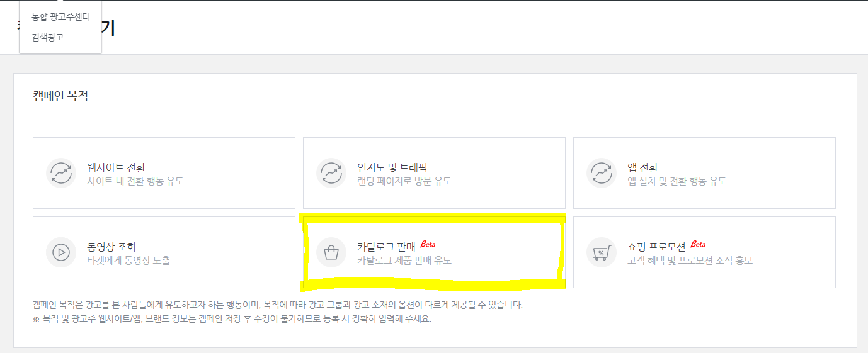Screen dimensions: 868x353
Task: Pick the 동영상 조회 objective title
Action: (x=111, y=247)
